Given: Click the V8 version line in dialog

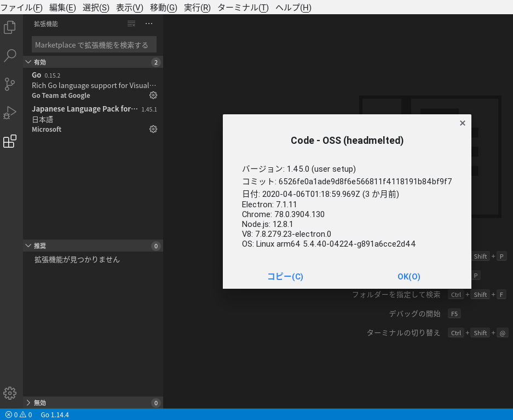Looking at the screenshot, I should (x=286, y=234).
